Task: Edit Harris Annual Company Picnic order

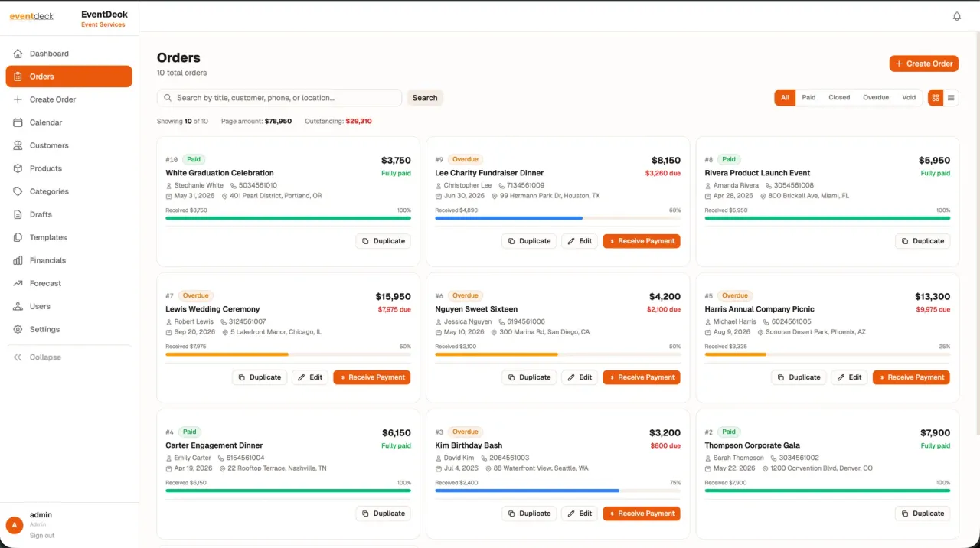Action: [x=849, y=377]
